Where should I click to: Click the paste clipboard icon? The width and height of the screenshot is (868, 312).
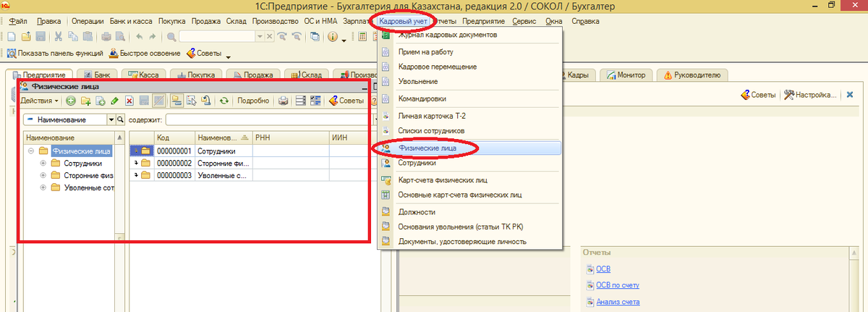[x=88, y=36]
